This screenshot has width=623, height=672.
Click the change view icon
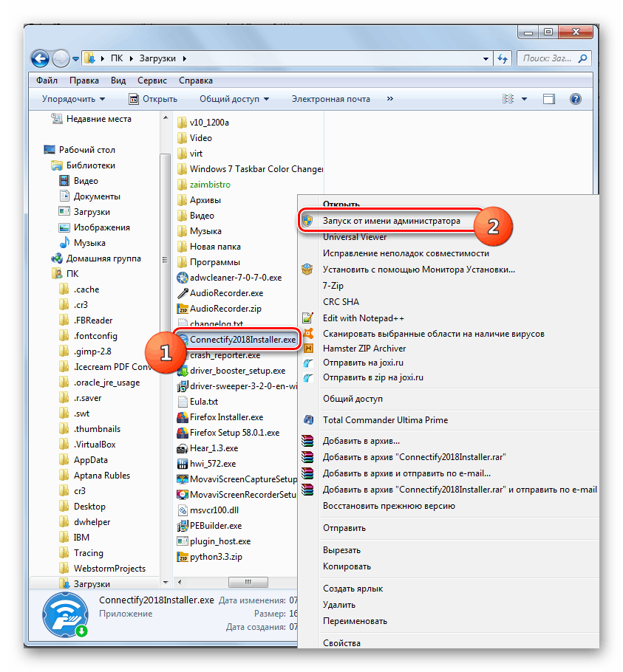[x=508, y=99]
